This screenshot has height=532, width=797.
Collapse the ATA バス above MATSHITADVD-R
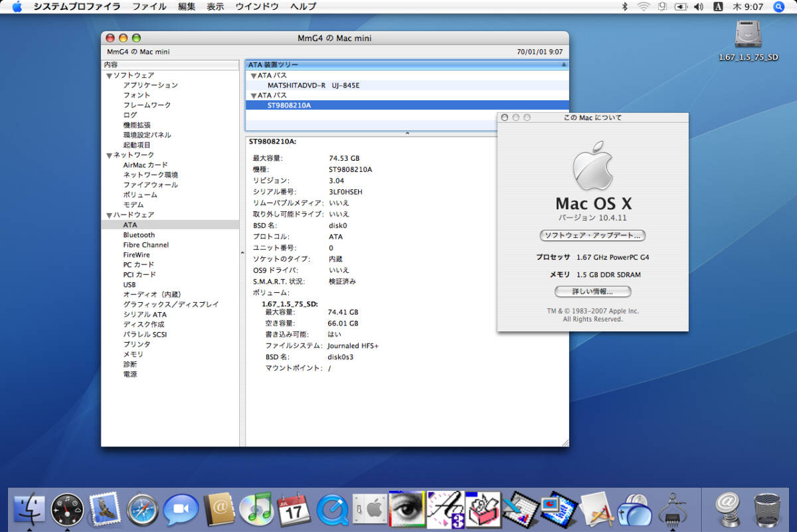coord(254,76)
